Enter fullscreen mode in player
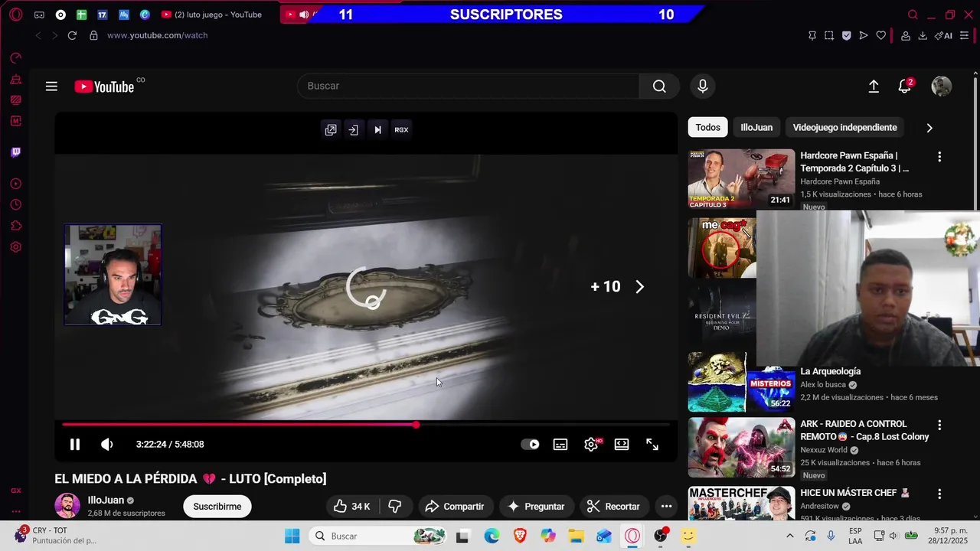 (x=652, y=445)
